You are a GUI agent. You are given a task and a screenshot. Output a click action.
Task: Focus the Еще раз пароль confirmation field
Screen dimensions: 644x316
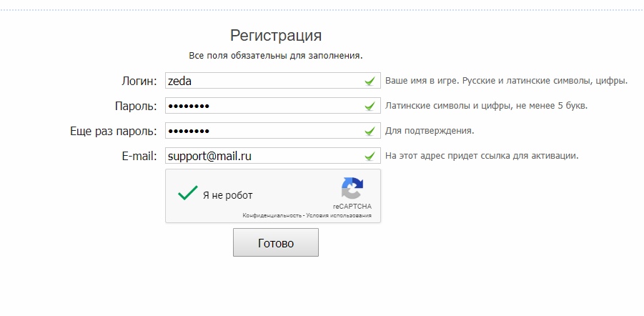(x=263, y=132)
